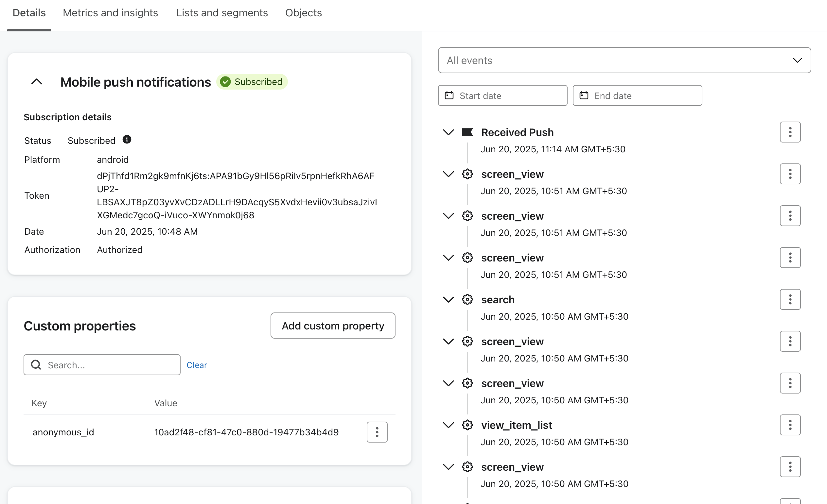Click the Platform value android
The width and height of the screenshot is (827, 504).
(x=113, y=160)
